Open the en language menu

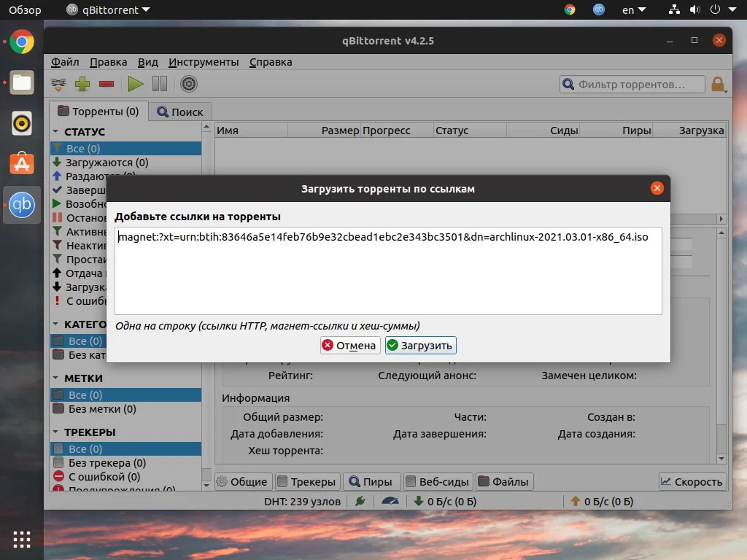click(x=632, y=9)
